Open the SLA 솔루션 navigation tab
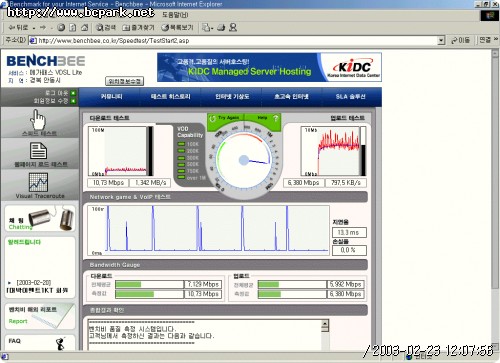 [x=350, y=97]
